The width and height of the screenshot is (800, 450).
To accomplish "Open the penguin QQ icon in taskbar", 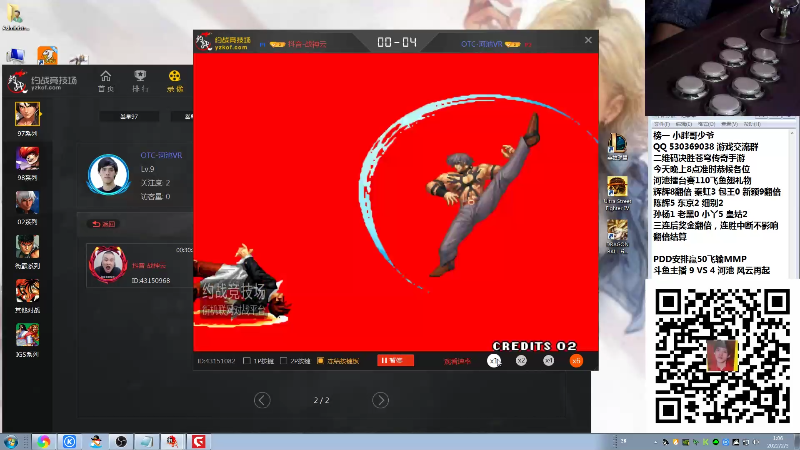I will (95, 442).
